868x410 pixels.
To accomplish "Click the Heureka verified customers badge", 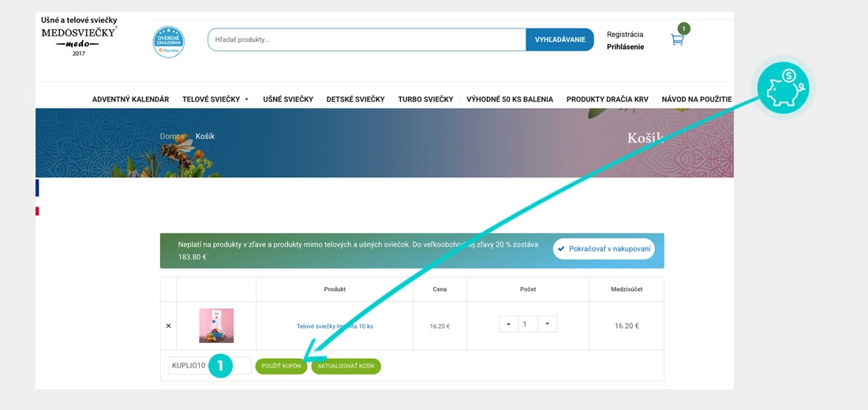I will [x=168, y=42].
